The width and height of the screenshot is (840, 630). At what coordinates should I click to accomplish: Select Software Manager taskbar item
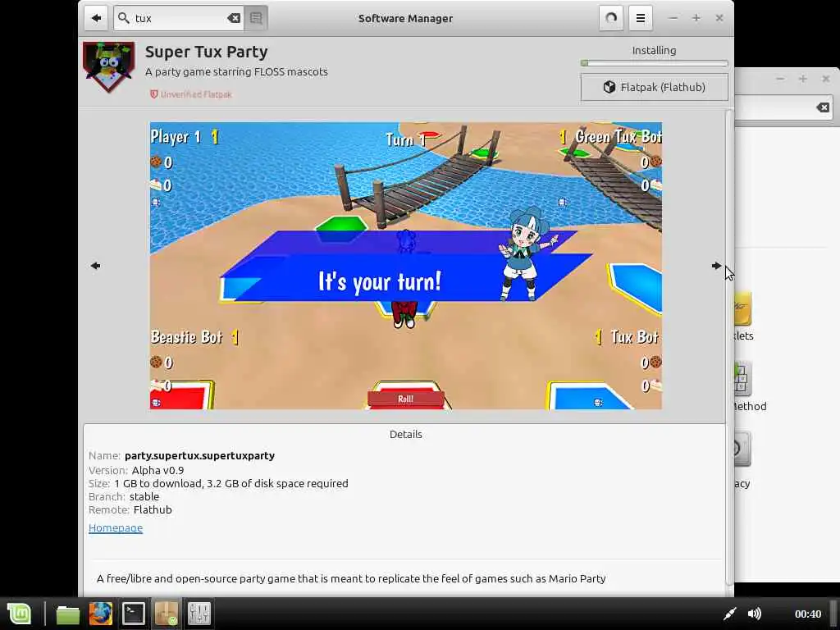pos(166,614)
